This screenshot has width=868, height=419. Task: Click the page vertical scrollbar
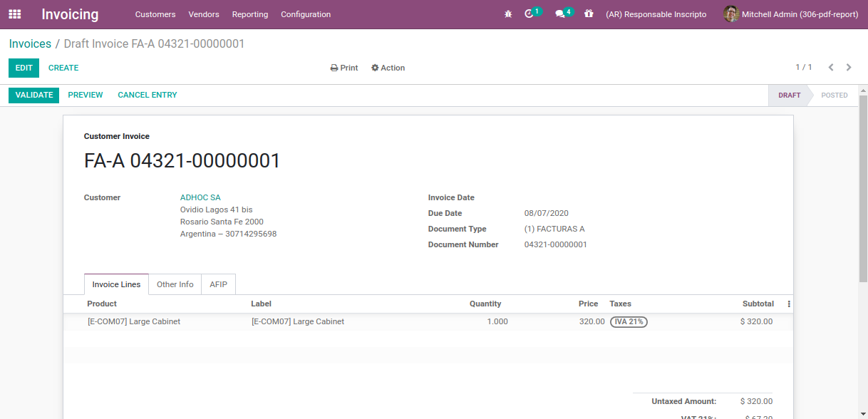tap(863, 190)
